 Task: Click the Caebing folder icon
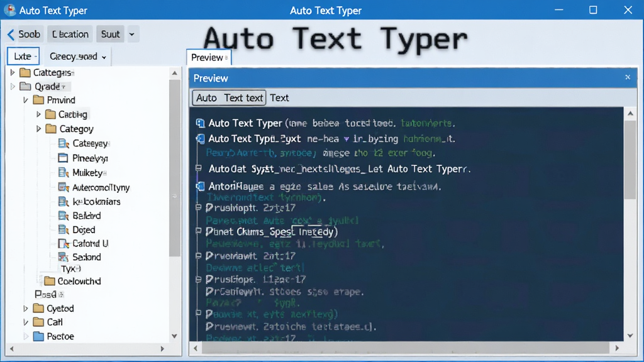50,114
